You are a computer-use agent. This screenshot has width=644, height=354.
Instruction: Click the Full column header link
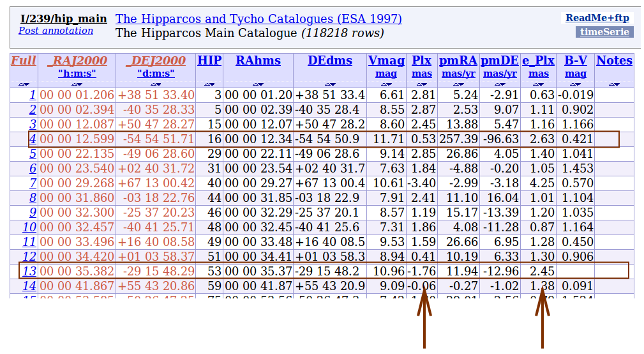24,61
